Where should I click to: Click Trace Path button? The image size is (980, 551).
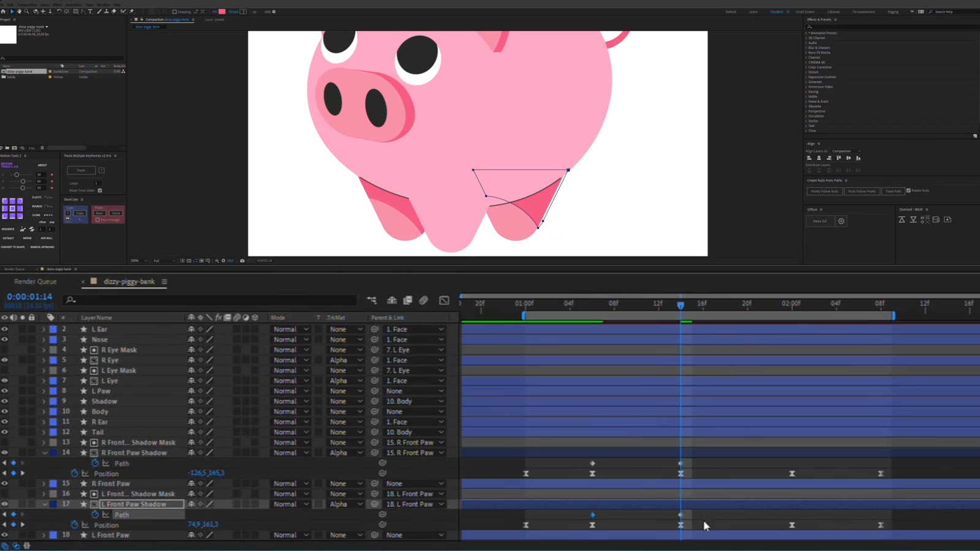(x=893, y=191)
